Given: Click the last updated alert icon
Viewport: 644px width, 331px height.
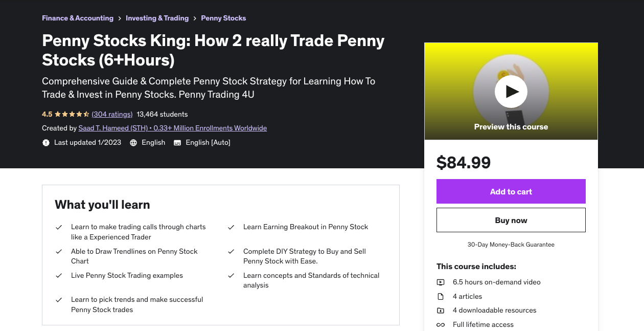Looking at the screenshot, I should [x=46, y=143].
